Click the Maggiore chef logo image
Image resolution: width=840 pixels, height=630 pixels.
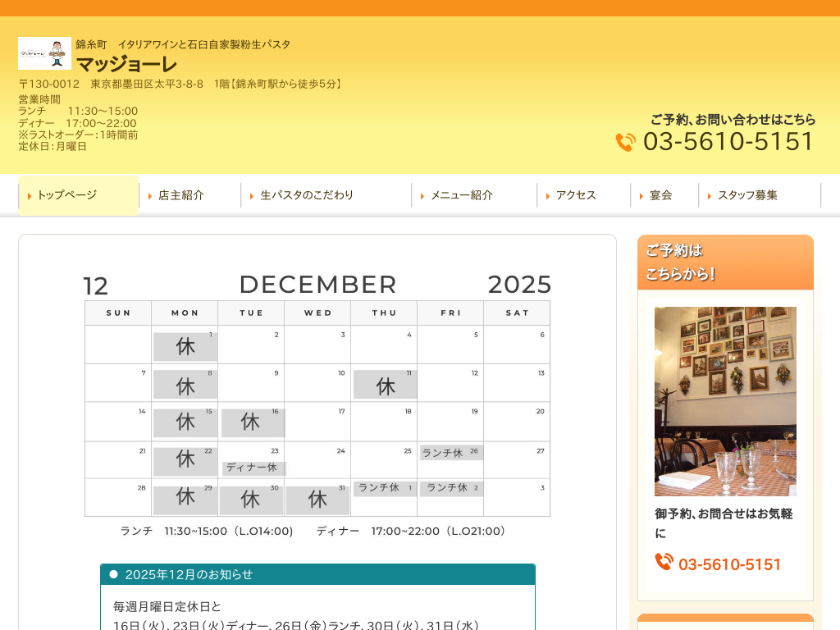click(x=44, y=53)
